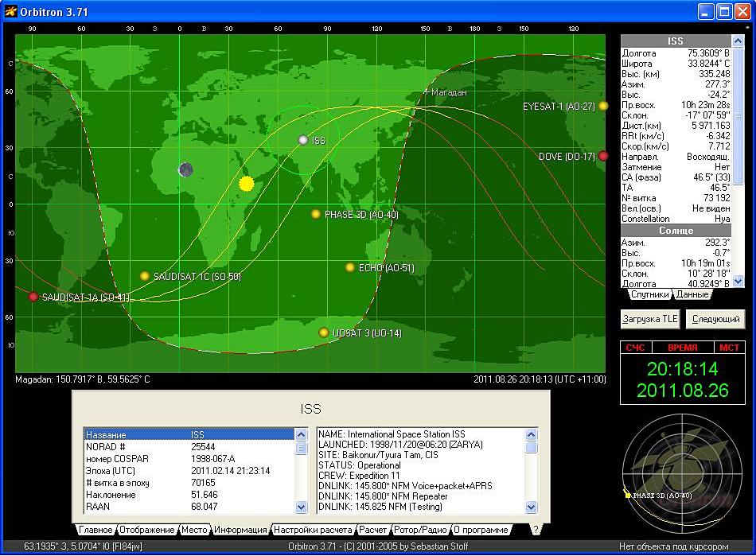
Task: Click the yellow Sun icon on map
Action: coord(247,184)
